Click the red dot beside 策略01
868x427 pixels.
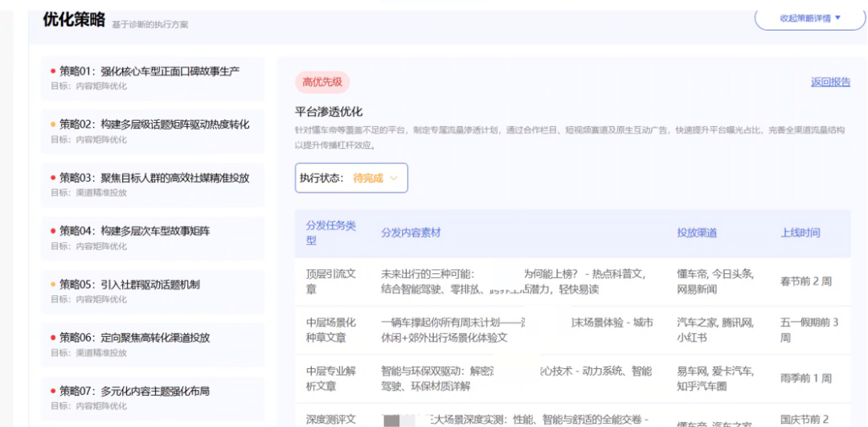[53, 72]
